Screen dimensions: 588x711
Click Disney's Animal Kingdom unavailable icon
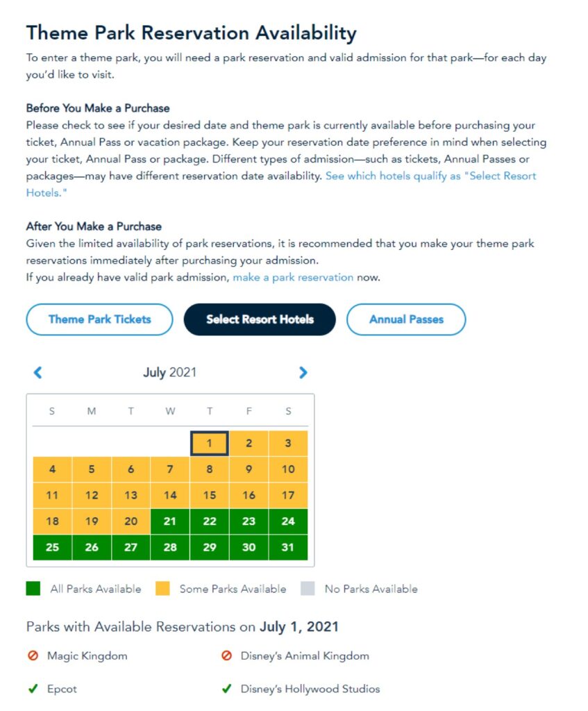[226, 655]
